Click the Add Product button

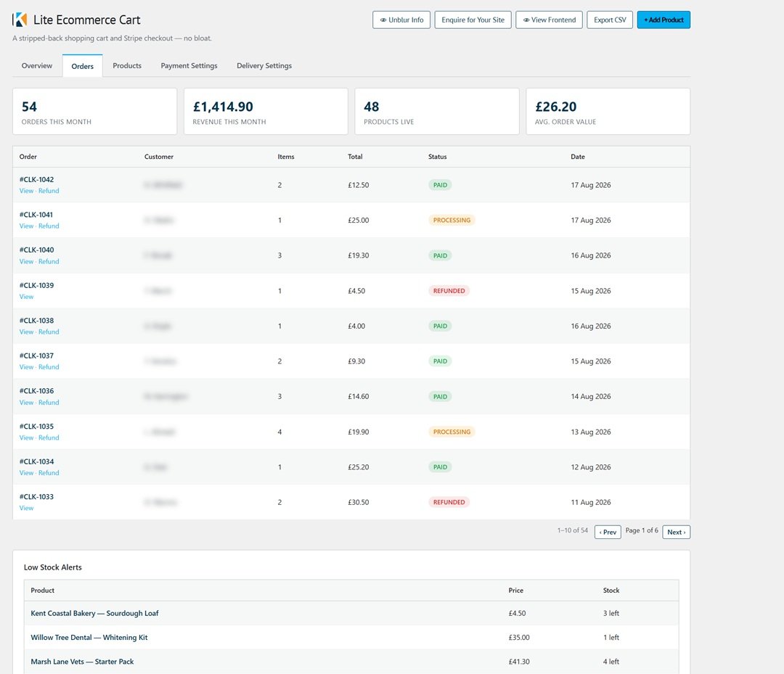(x=663, y=20)
